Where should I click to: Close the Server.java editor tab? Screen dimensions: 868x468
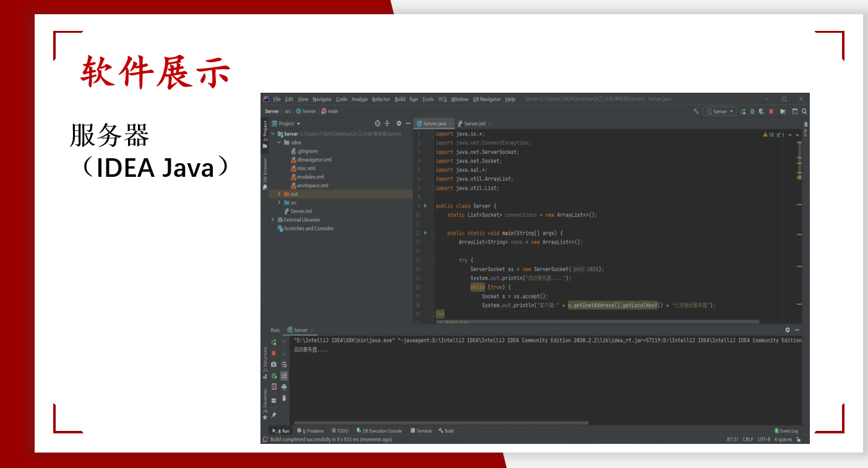coord(451,124)
